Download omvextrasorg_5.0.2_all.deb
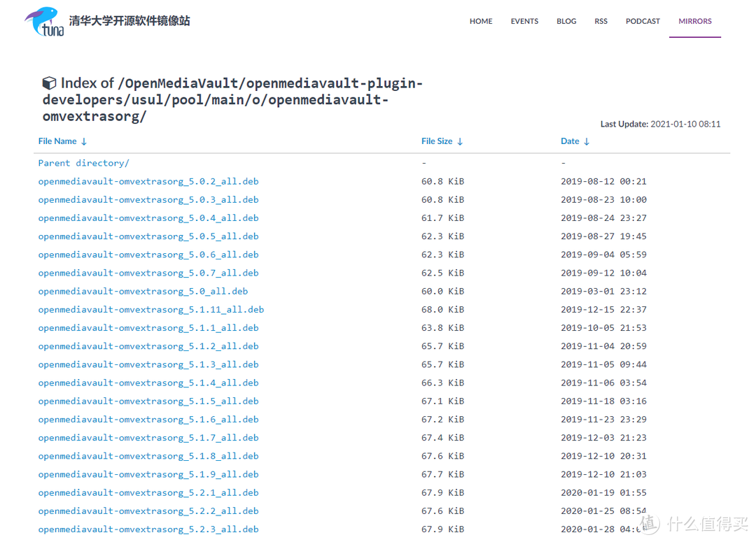Screen dimensions: 756x542 [148, 181]
